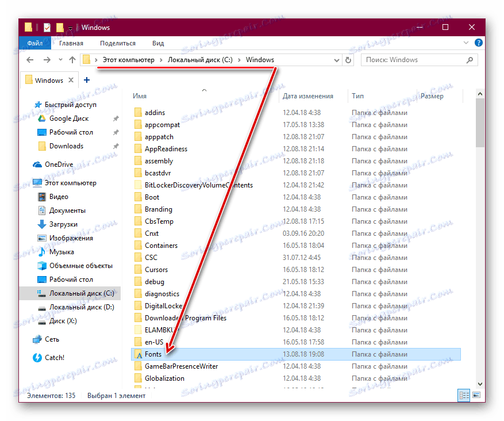Viewport: 504px width, 421px height.
Task: Open Документы in the sidebar
Action: coord(67,210)
